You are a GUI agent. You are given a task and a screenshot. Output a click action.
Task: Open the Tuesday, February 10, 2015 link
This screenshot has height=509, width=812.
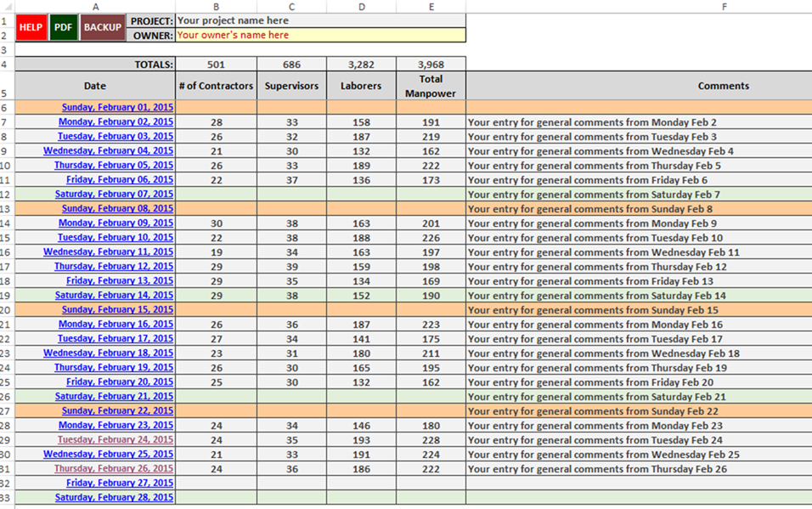116,237
